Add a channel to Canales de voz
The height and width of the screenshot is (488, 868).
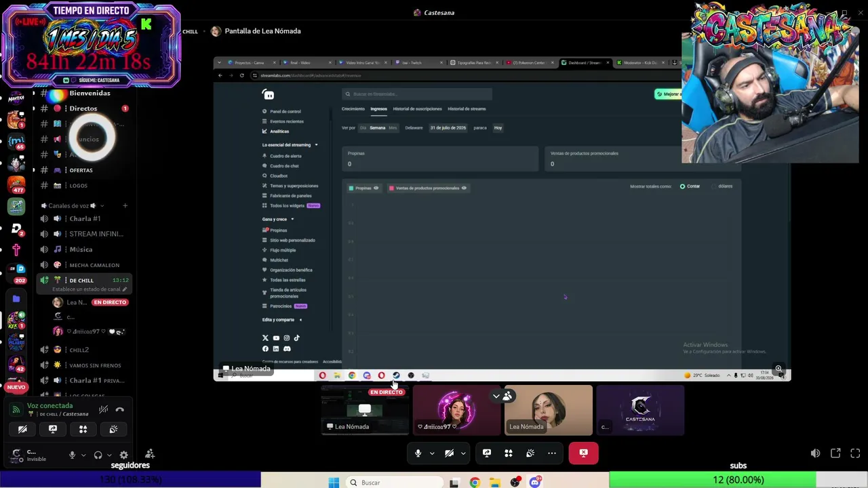pyautogui.click(x=125, y=205)
